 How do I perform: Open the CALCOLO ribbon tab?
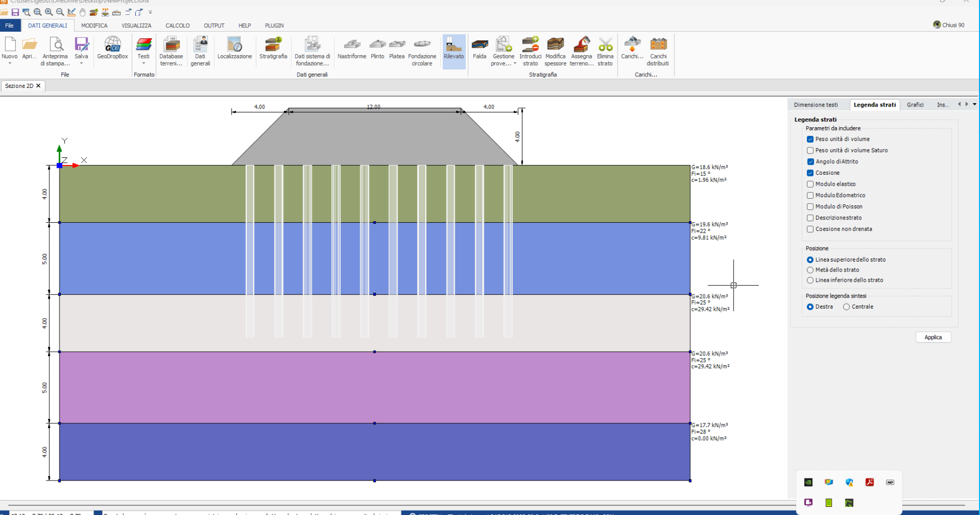[177, 26]
